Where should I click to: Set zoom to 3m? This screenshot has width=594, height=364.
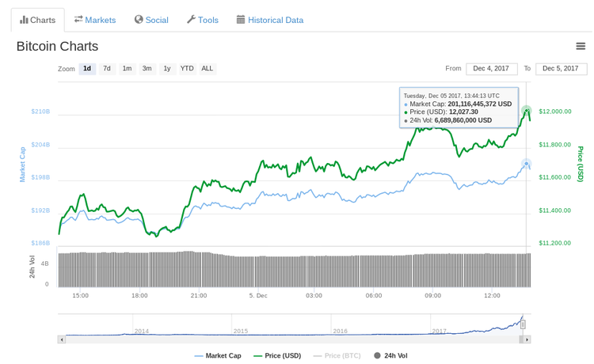[147, 69]
